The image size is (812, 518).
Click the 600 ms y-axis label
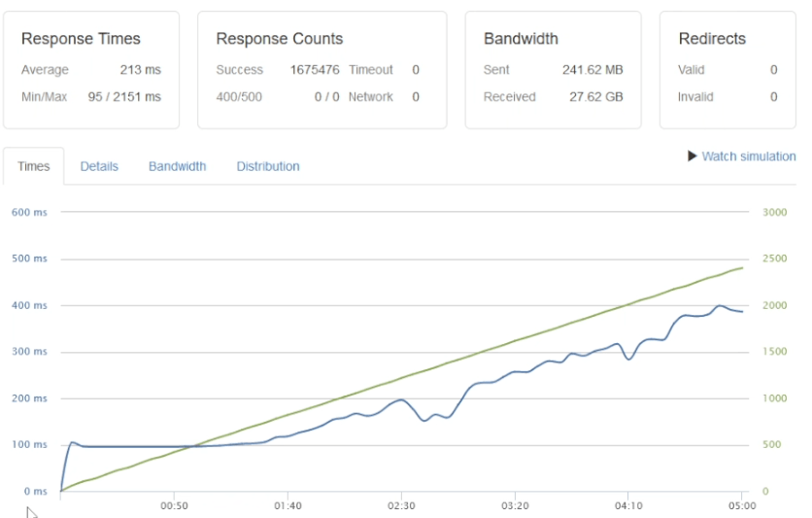pyautogui.click(x=27, y=212)
